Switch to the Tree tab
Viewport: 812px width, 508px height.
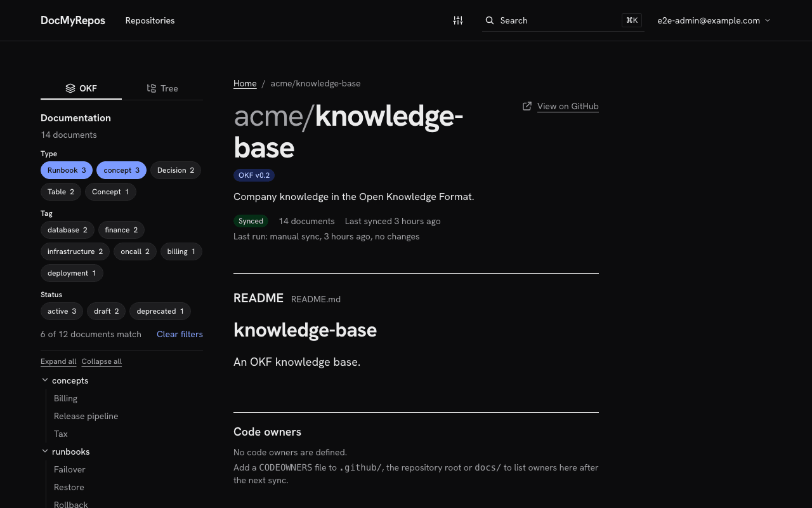coord(162,88)
